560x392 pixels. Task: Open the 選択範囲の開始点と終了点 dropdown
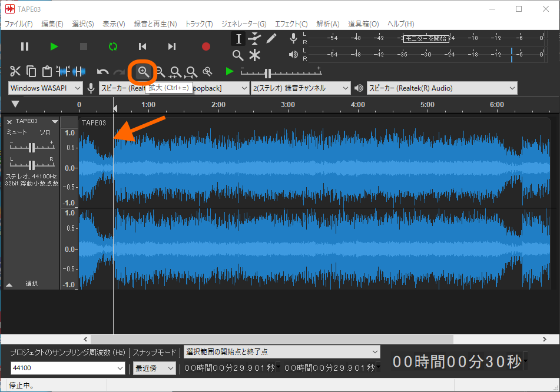coord(282,352)
